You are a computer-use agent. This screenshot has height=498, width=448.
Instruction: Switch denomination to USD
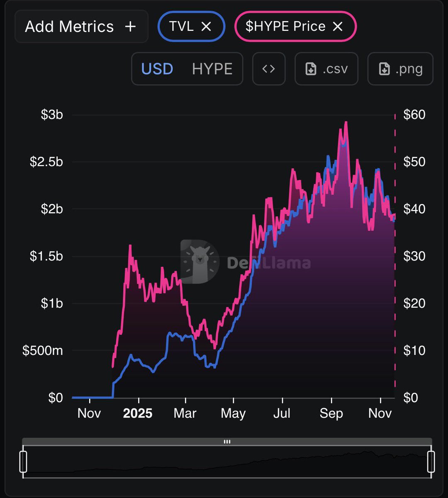tap(157, 69)
